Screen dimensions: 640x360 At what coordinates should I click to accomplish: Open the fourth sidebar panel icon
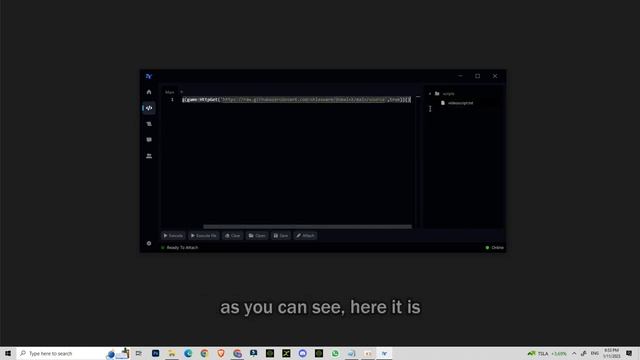149,140
